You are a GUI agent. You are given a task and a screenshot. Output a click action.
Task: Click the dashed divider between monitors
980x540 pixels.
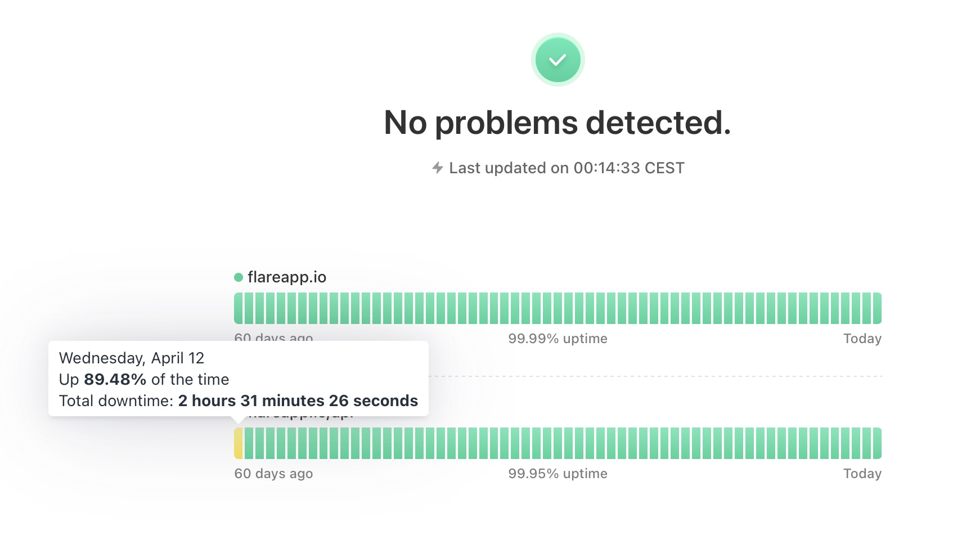coord(655,376)
